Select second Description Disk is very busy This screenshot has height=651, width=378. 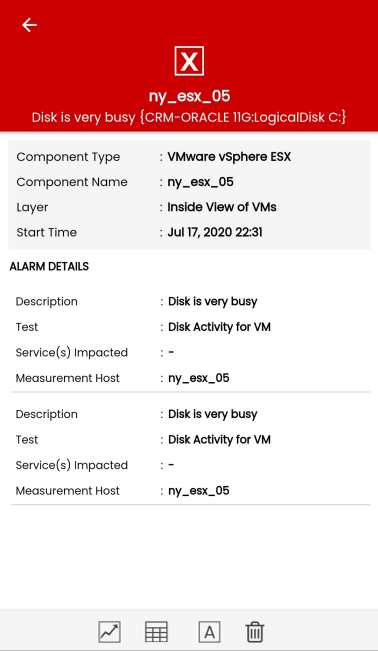(213, 414)
